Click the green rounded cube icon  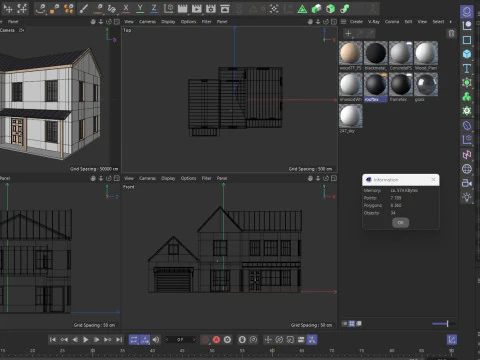[x=316, y=9]
